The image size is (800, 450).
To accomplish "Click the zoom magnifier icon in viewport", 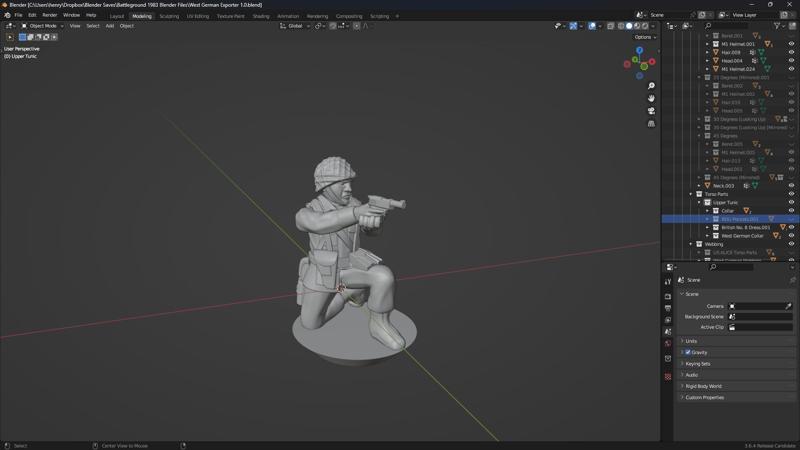I will [x=651, y=86].
